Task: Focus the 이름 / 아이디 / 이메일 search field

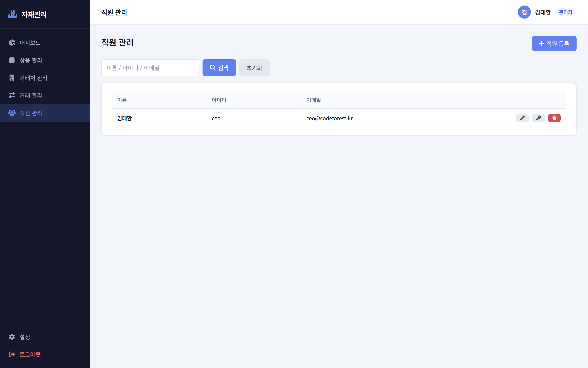Action: pos(150,68)
